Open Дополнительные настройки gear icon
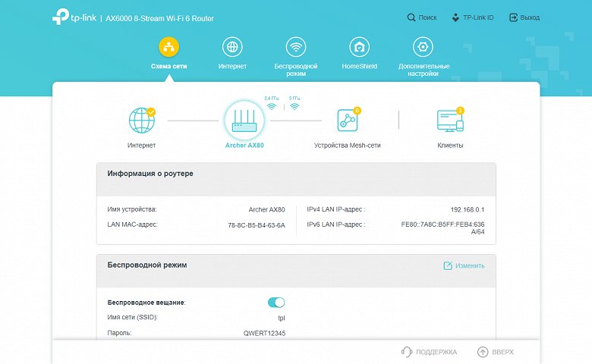592x364 pixels. point(423,47)
